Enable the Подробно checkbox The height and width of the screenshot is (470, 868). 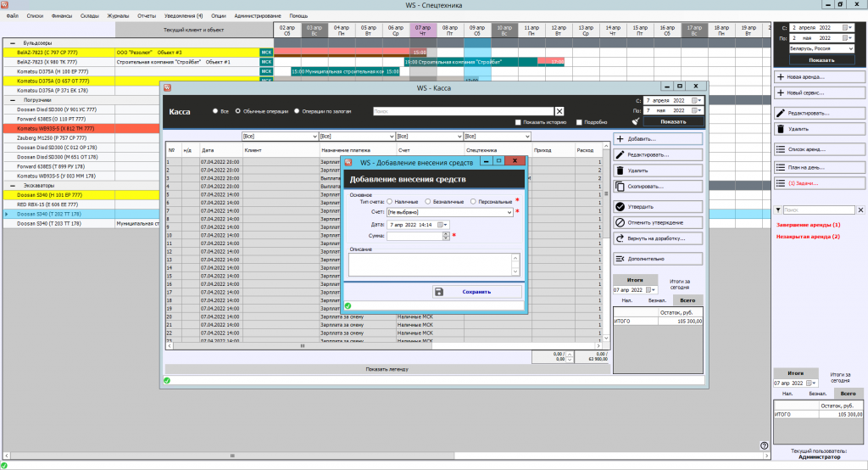(x=579, y=122)
